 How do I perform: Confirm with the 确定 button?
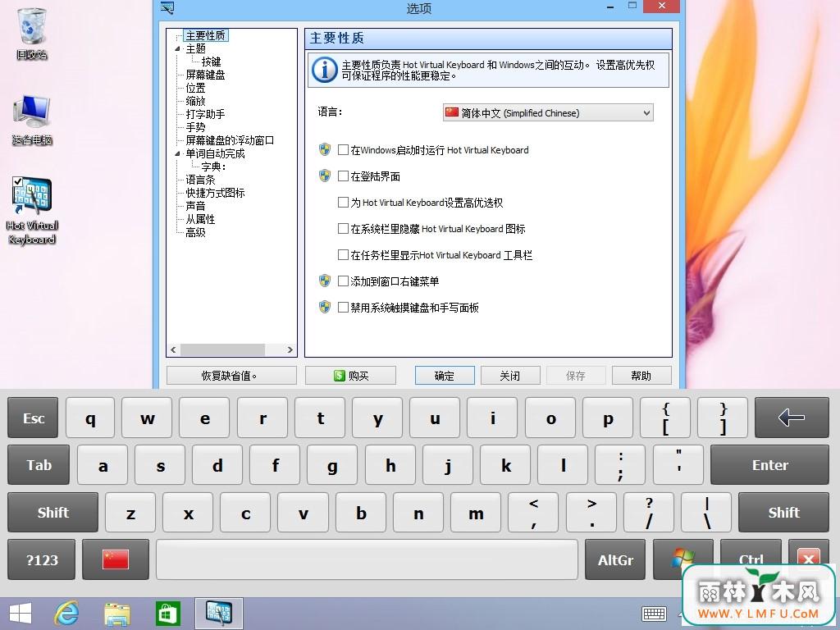click(445, 376)
